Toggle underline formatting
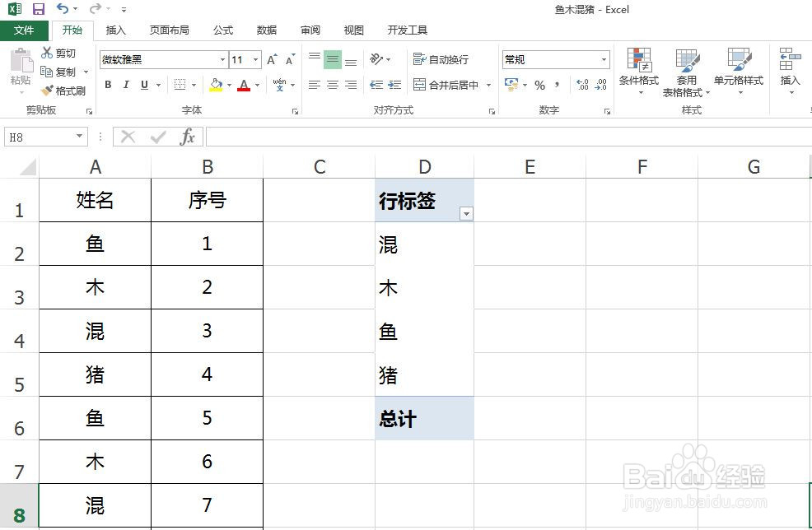 pos(144,85)
